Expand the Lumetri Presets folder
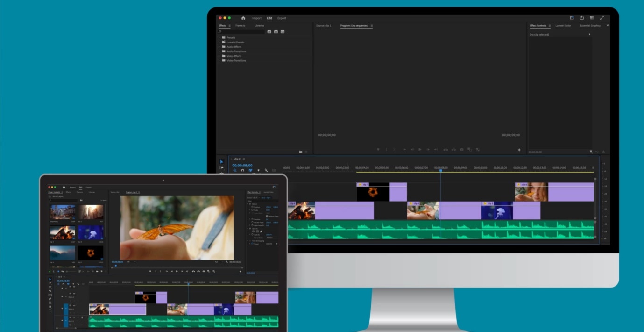 219,42
